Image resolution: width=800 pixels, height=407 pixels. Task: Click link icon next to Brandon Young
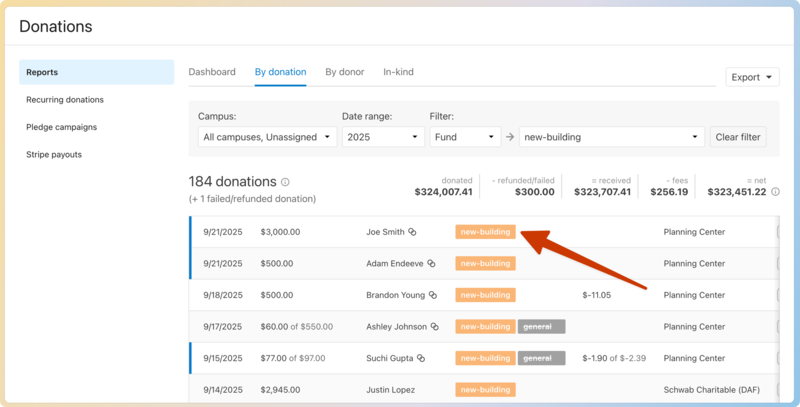[x=433, y=295]
